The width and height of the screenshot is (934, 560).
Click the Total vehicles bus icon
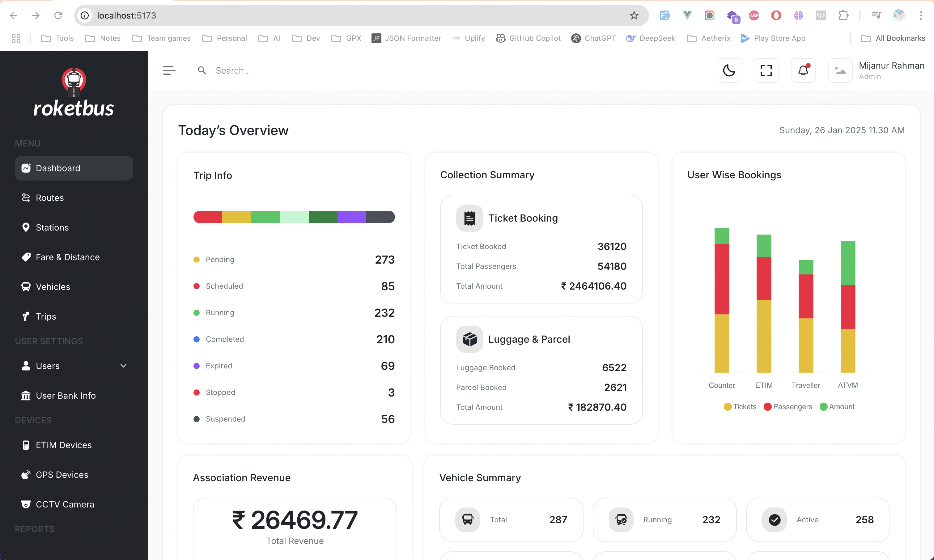467,520
